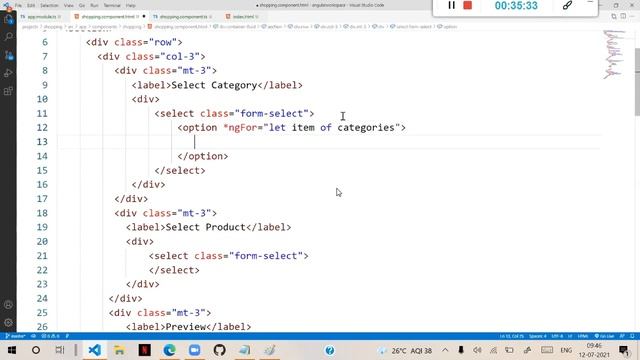
Task: Open the taskbar clock showing 09:46
Action: (594, 350)
